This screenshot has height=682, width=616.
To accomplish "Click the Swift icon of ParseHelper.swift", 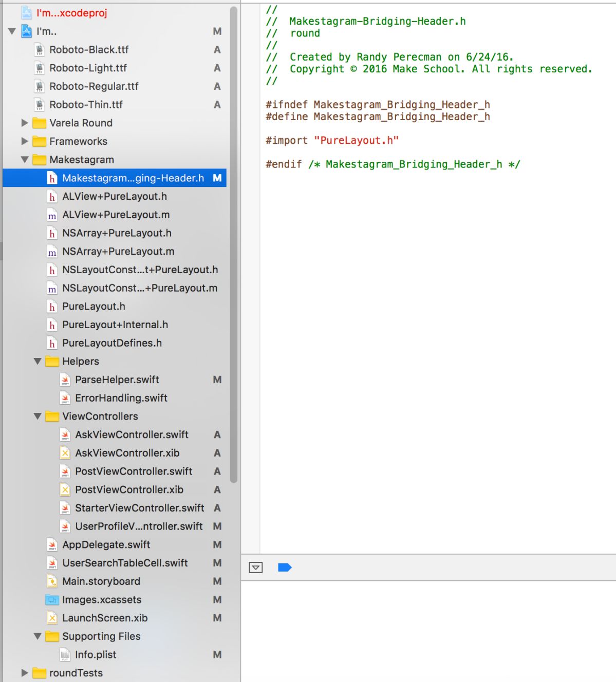I will pos(65,380).
